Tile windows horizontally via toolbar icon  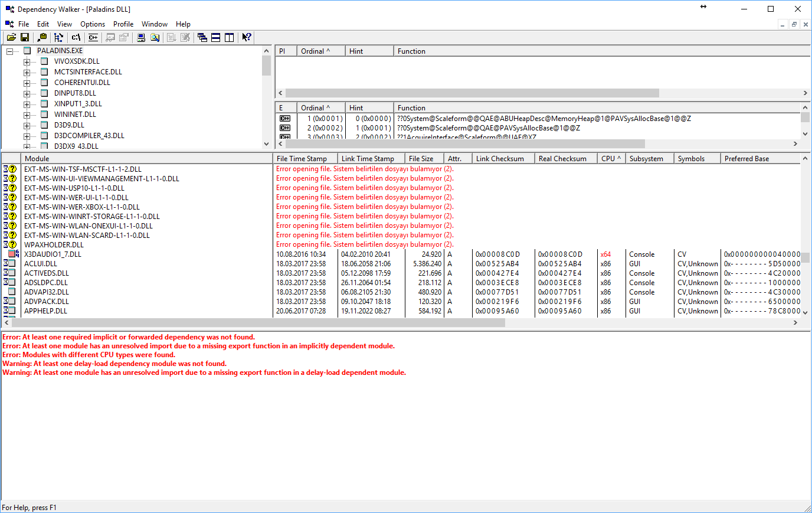(x=216, y=37)
